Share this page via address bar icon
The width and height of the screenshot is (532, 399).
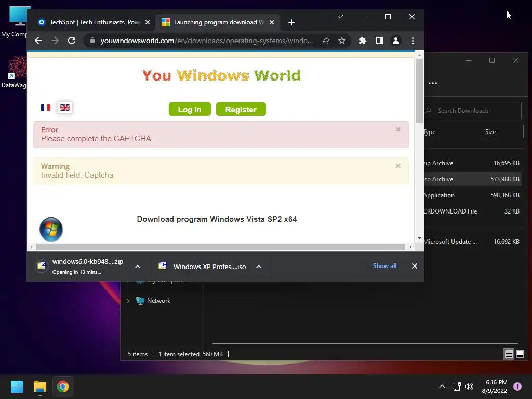[x=325, y=41]
